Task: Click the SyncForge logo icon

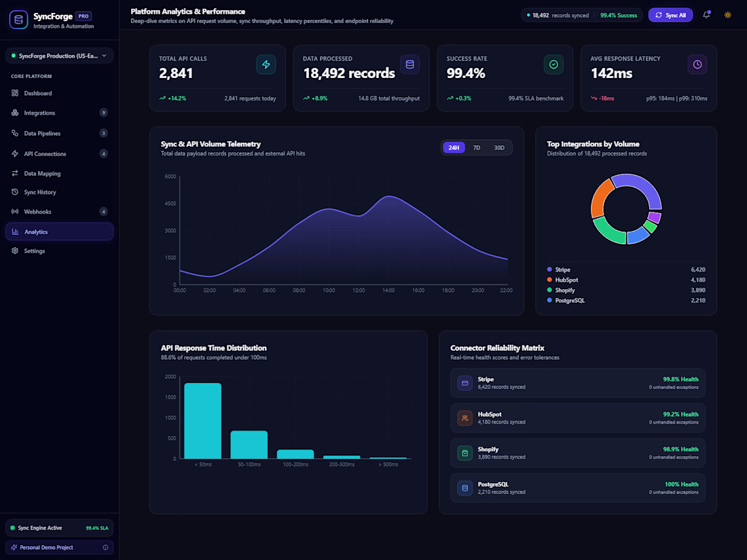Action: tap(18, 20)
